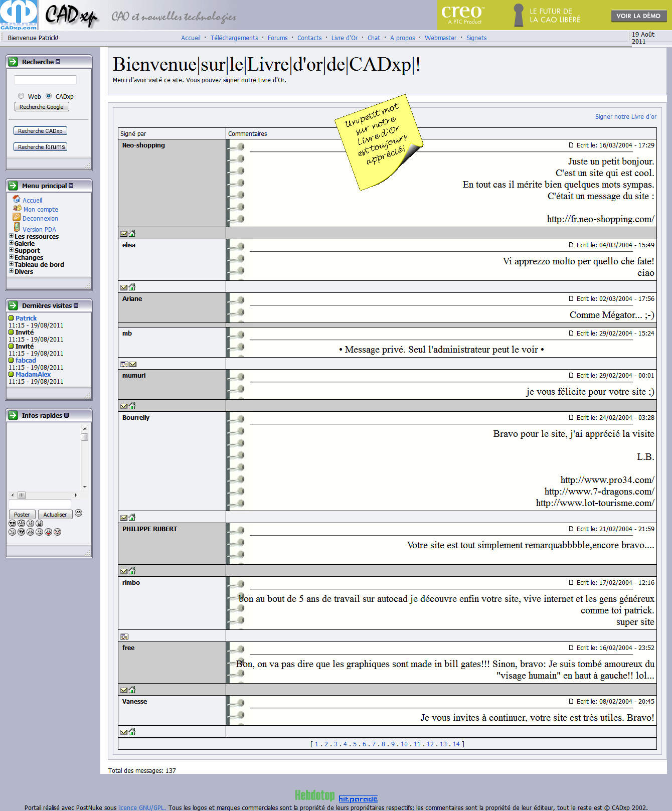Go to Forums in top navigation
Screen dimensions: 672x811
[x=277, y=38]
